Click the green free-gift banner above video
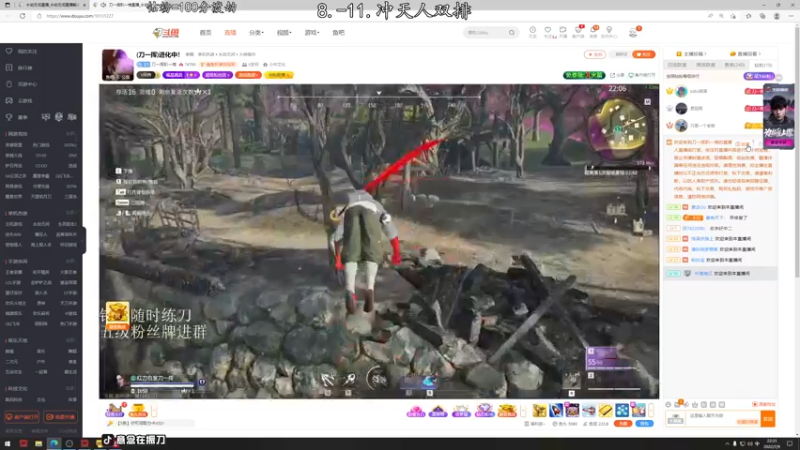800x450 pixels. coord(584,75)
